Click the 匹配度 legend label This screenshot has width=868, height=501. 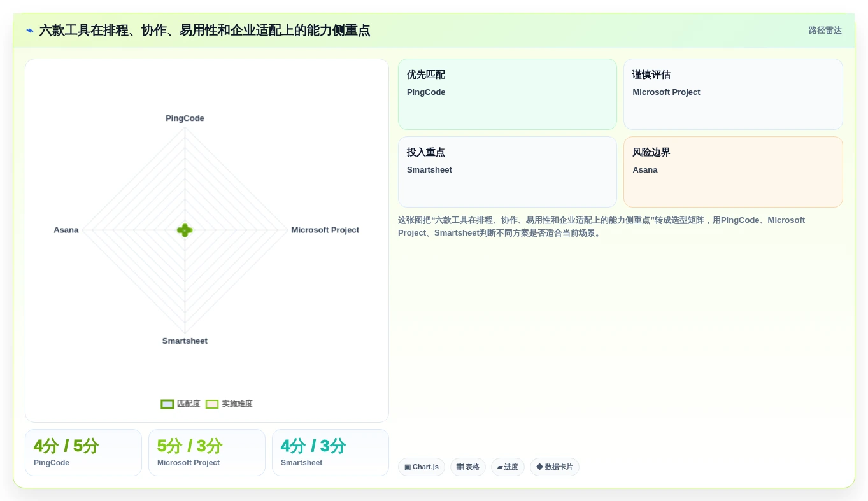[x=189, y=404]
